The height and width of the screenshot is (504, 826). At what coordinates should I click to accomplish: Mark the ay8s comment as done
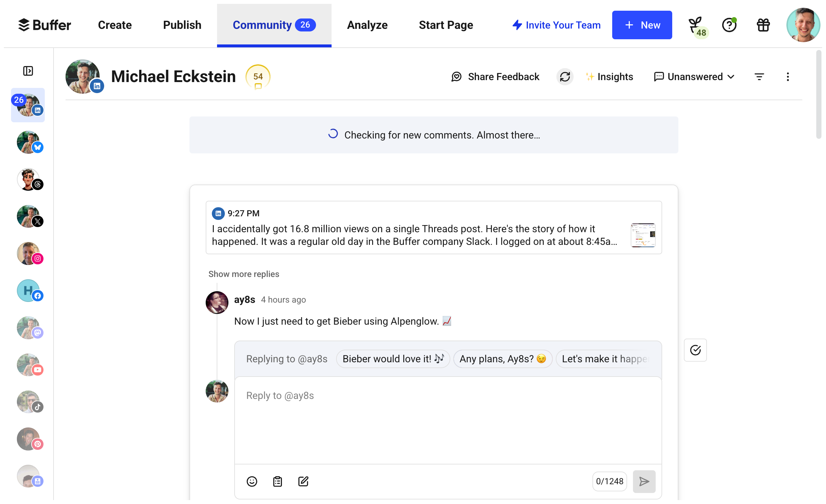695,350
